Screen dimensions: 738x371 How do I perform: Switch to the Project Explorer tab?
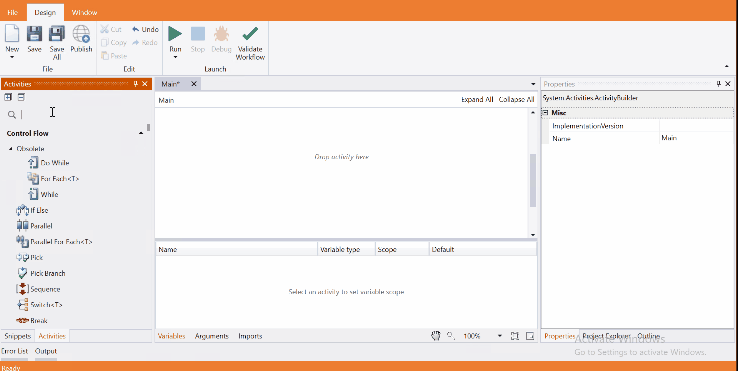[x=606, y=336]
